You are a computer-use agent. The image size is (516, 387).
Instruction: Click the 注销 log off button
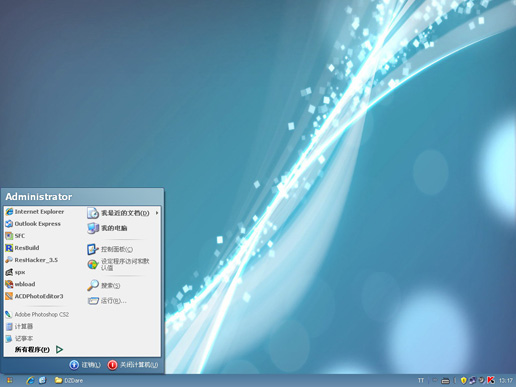(x=85, y=365)
